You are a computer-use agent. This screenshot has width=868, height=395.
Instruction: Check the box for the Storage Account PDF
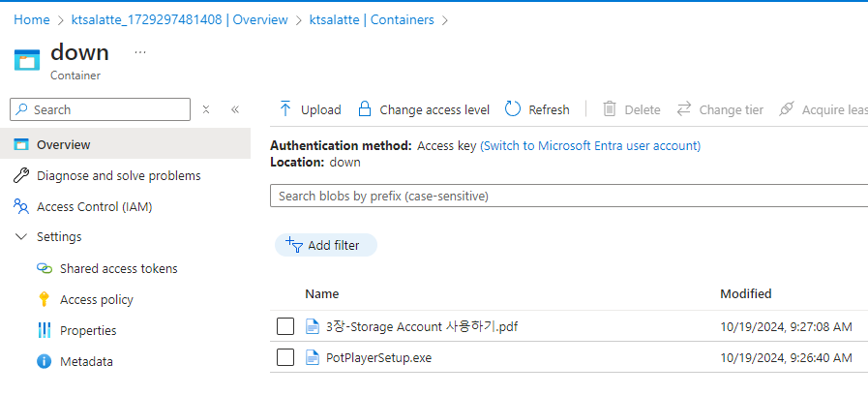285,326
